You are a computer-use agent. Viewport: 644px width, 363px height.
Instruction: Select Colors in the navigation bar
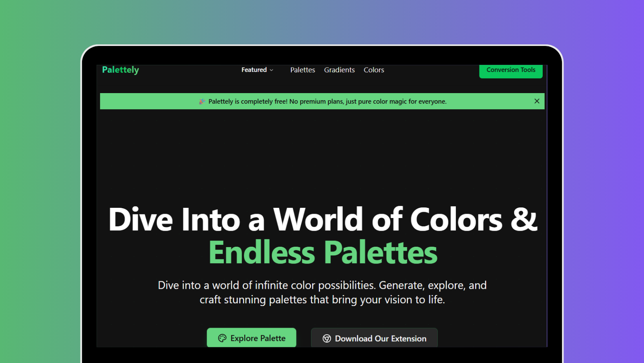(x=373, y=70)
